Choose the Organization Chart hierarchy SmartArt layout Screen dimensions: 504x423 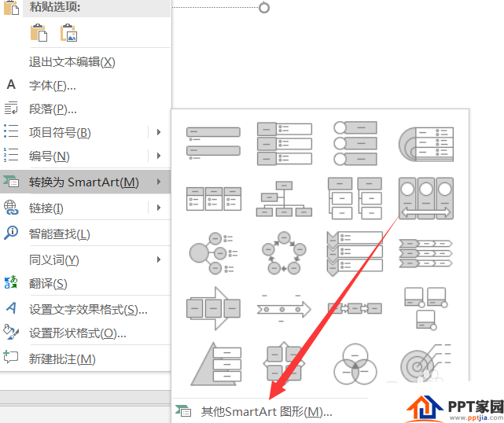click(x=284, y=198)
